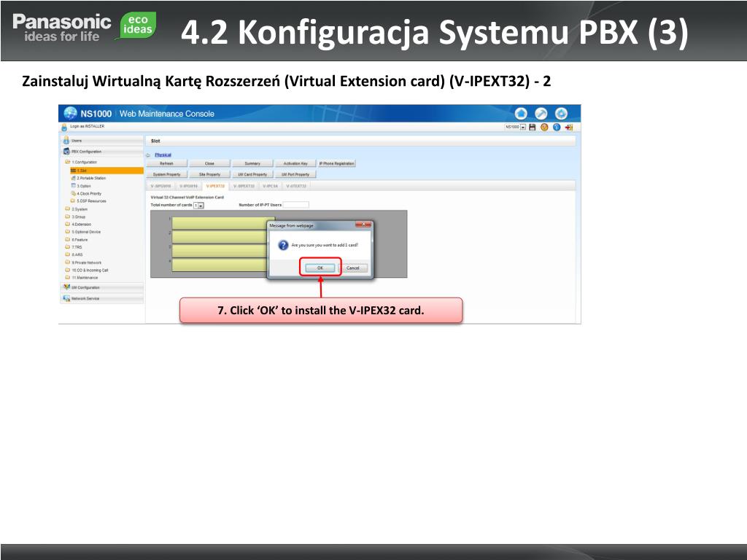Click the PBX Configuration section icon
The height and width of the screenshot is (560, 747).
(66, 152)
